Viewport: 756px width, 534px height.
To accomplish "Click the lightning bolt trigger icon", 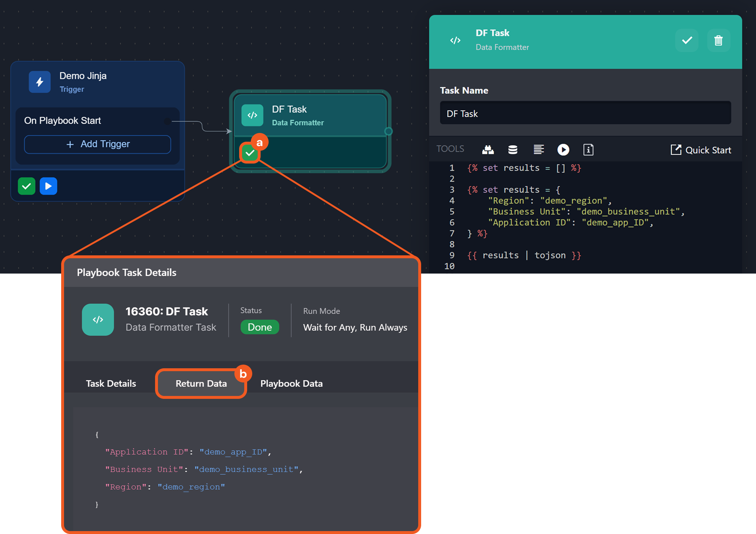I will point(40,82).
